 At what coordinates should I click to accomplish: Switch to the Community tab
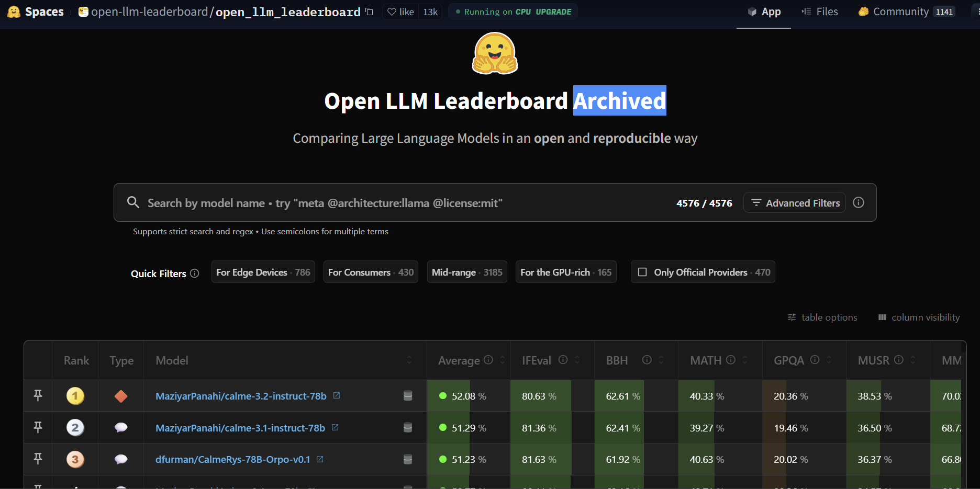(906, 12)
